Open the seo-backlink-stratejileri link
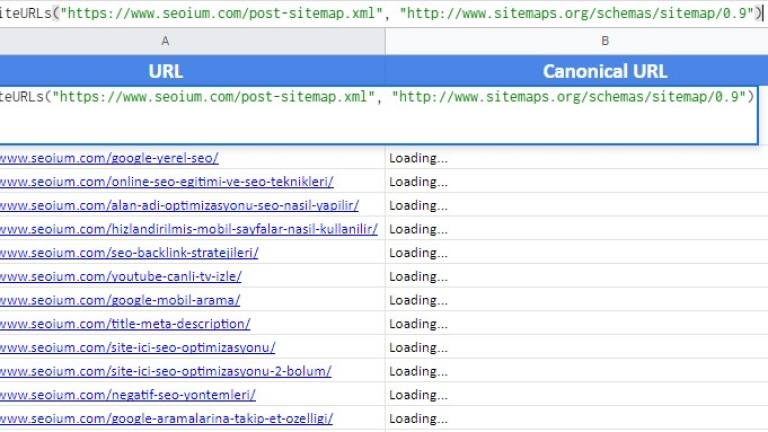Image resolution: width=768 pixels, height=432 pixels. click(129, 253)
